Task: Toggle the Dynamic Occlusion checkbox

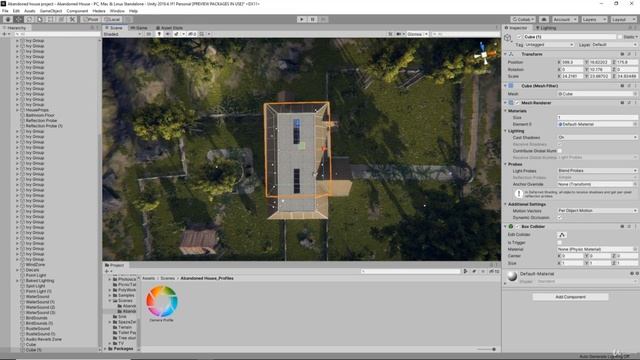Action: pos(560,218)
